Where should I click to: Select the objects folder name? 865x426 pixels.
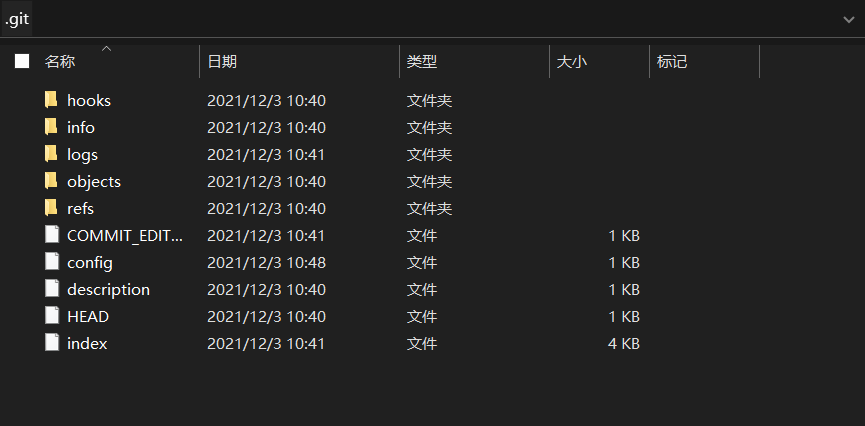coord(94,181)
